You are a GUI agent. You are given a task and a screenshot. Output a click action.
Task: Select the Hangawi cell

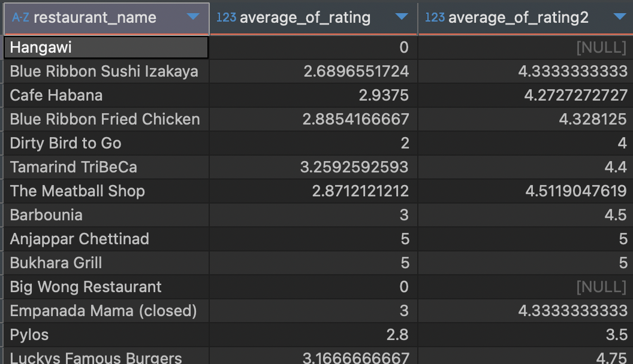107,47
